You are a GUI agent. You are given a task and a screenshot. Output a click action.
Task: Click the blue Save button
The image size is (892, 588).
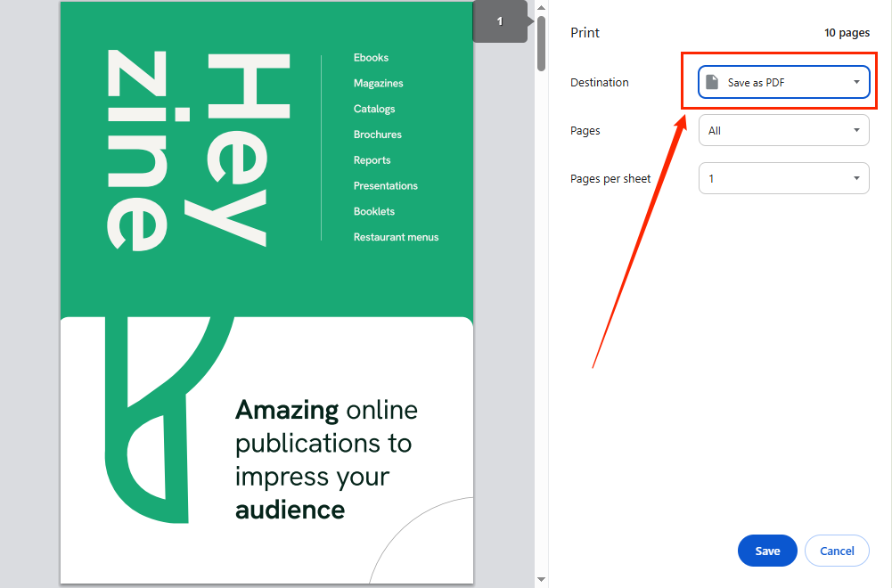point(767,551)
